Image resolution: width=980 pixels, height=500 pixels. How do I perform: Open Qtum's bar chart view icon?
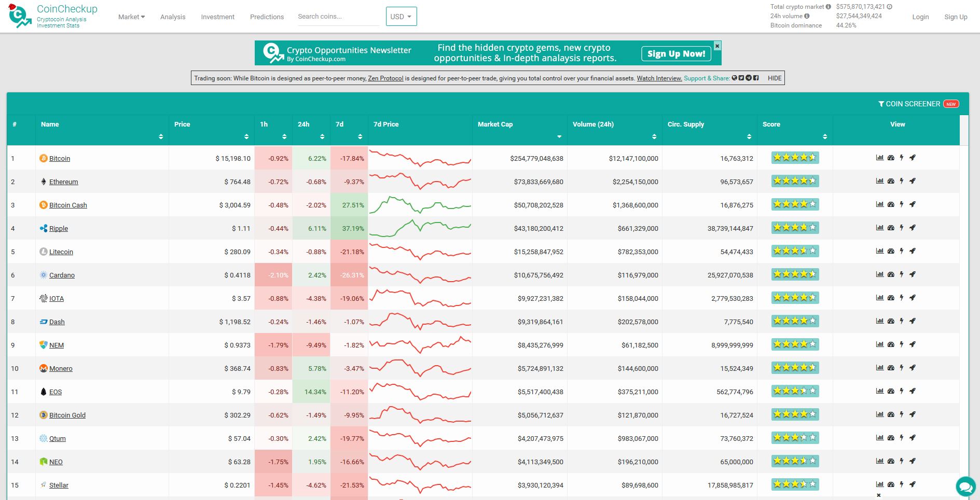(880, 438)
